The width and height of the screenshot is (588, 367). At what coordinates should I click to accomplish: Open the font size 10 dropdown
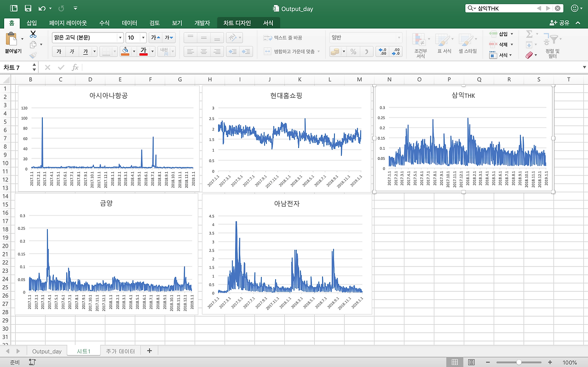tap(143, 38)
